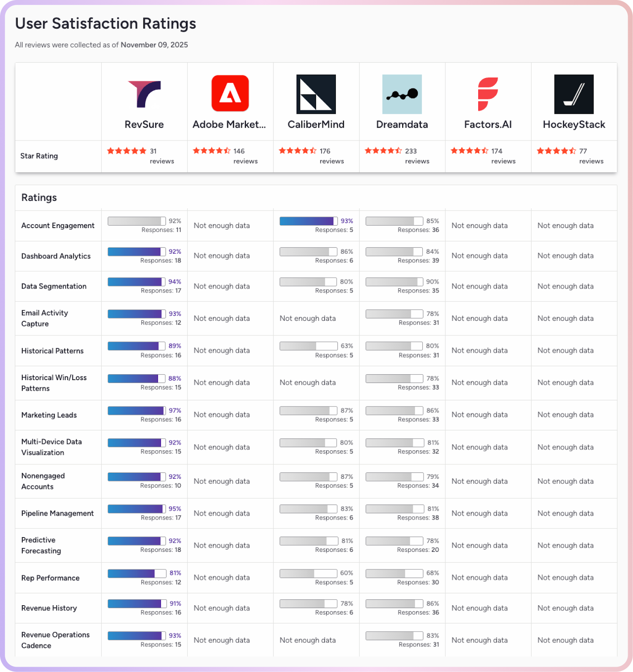Open the Dreamdata product name link
This screenshot has height=672, width=633.
[402, 124]
